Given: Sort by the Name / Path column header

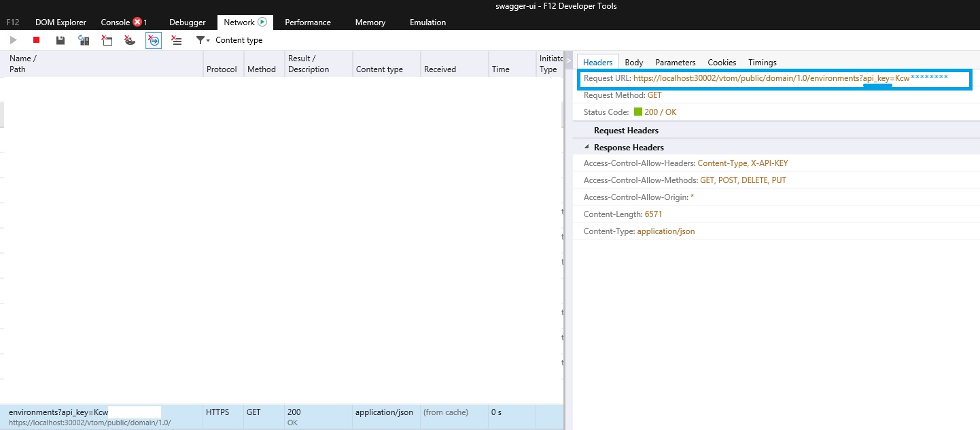Looking at the screenshot, I should tap(102, 64).
